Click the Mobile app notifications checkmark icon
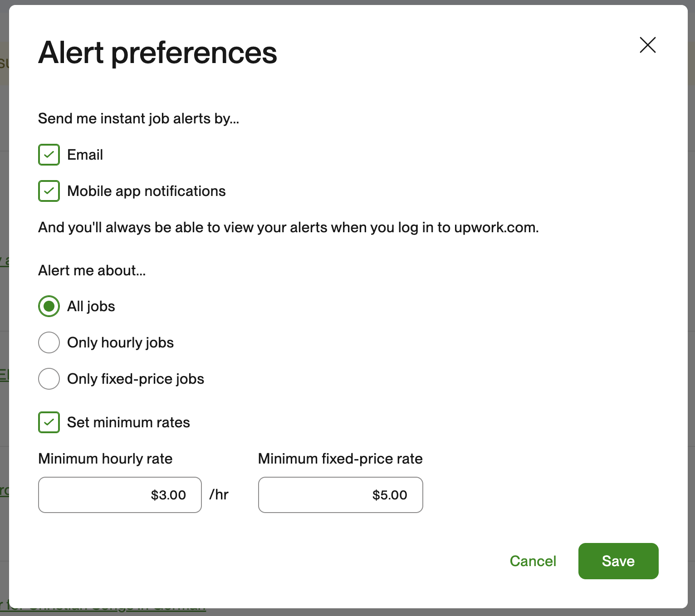Screen dimensions: 695x616 tap(49, 191)
